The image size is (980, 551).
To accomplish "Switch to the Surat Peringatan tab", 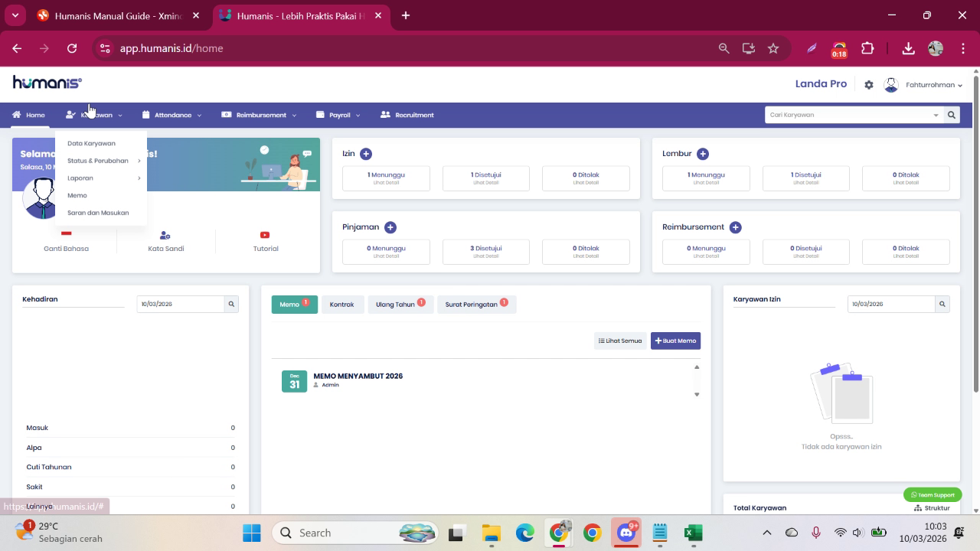I will [x=476, y=305].
